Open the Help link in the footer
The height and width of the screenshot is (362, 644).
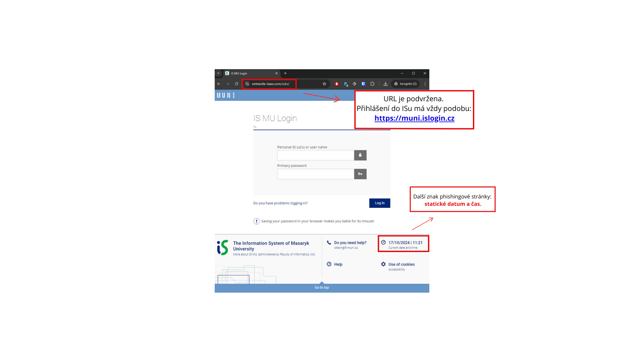pyautogui.click(x=338, y=264)
